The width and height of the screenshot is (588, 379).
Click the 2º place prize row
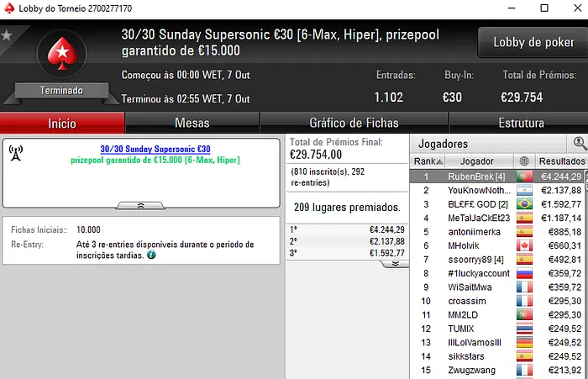(x=347, y=241)
